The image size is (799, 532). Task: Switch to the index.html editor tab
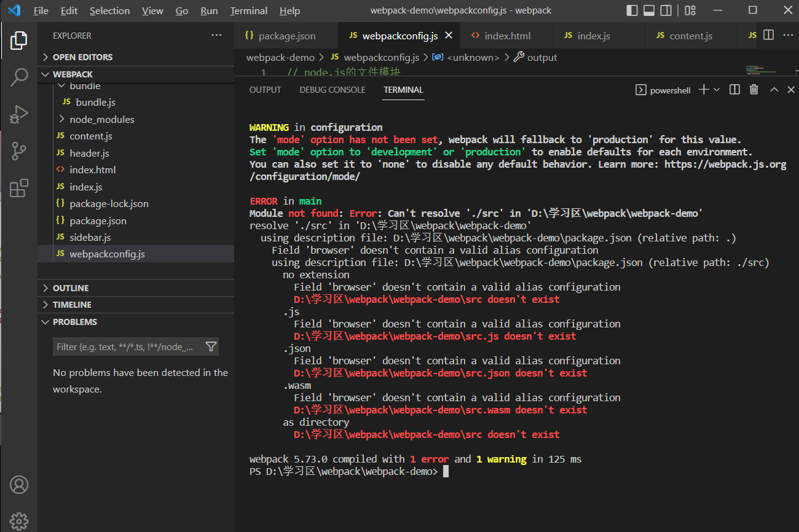click(x=507, y=36)
